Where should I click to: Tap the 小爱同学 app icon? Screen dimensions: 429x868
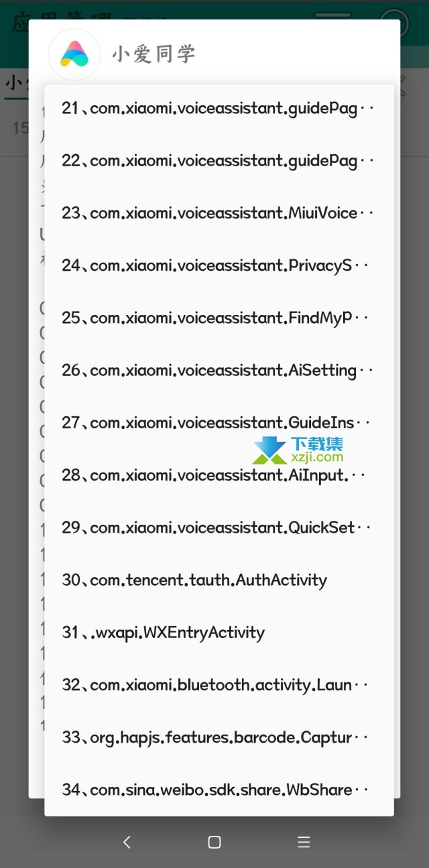click(x=74, y=54)
